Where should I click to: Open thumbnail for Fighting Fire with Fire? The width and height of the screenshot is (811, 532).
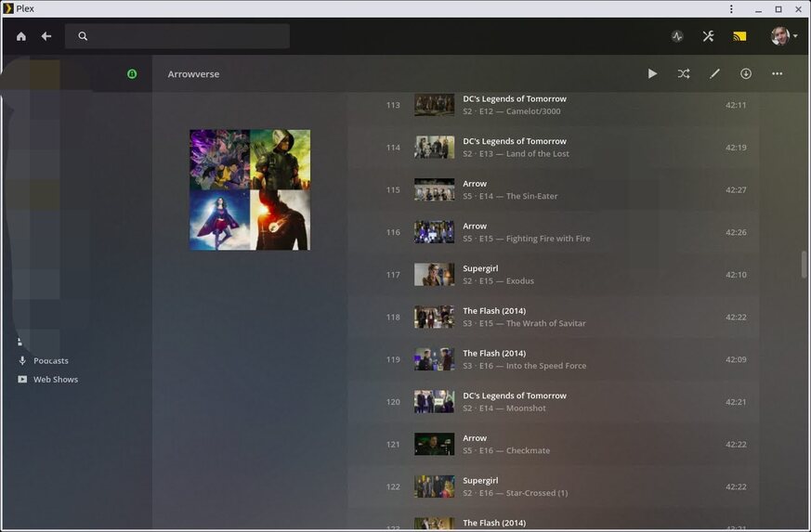(x=435, y=232)
